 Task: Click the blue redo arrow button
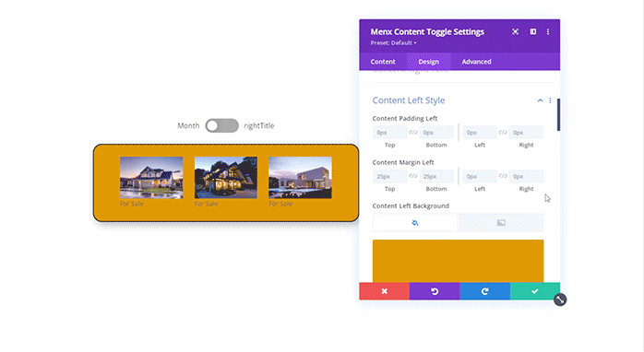pos(485,291)
